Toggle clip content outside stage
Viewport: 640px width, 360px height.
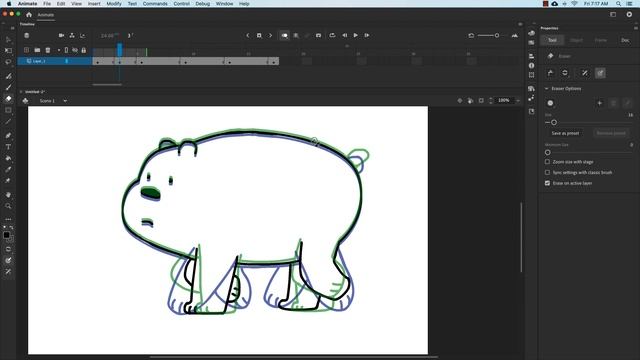tap(481, 101)
